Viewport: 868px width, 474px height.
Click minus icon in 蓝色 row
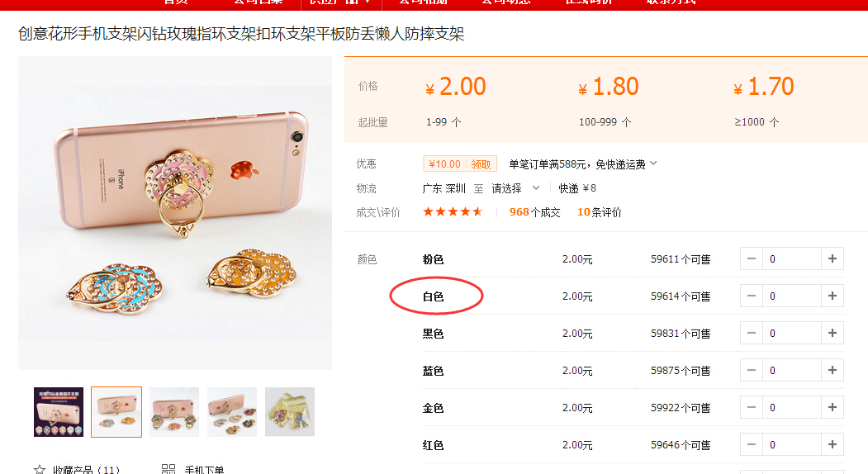coord(752,370)
